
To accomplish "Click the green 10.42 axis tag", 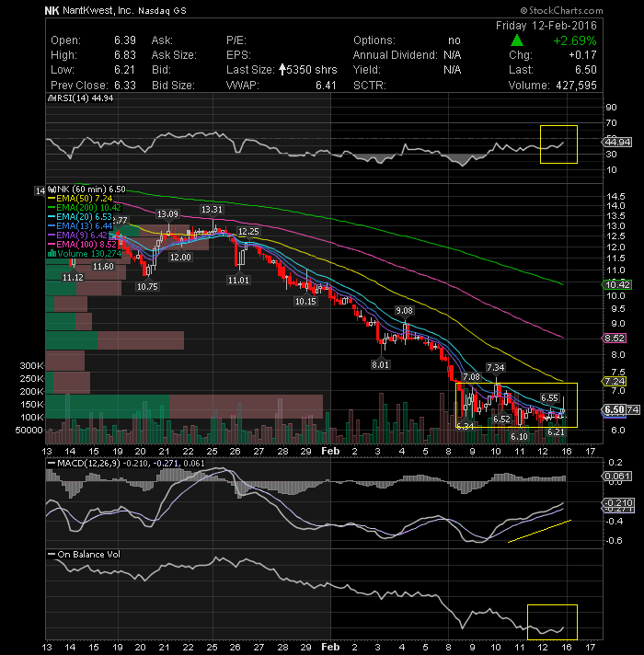I will coord(617,285).
